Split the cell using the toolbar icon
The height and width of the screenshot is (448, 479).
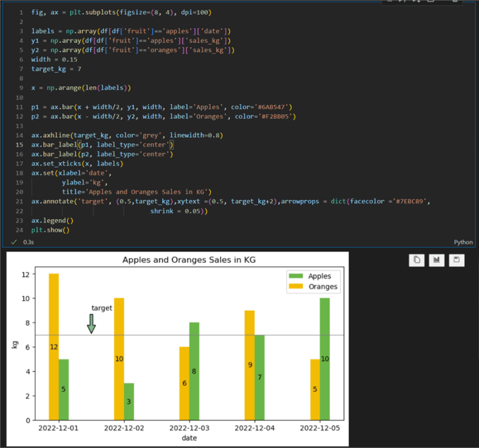click(430, 3)
